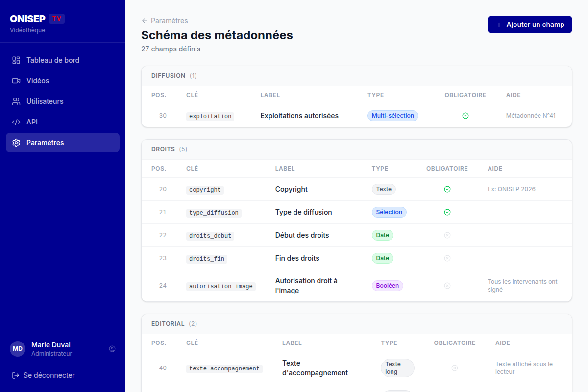Click position 30 cell
The width and height of the screenshot is (588, 392).
pyautogui.click(x=163, y=116)
